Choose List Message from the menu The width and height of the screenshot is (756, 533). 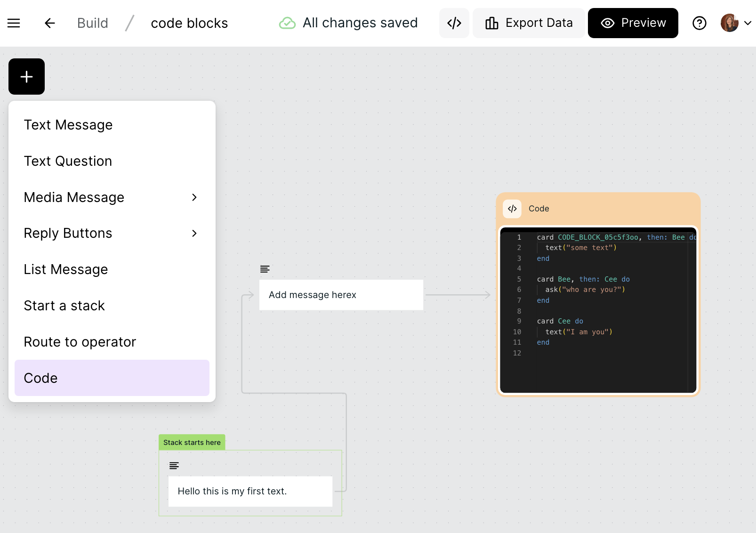66,269
